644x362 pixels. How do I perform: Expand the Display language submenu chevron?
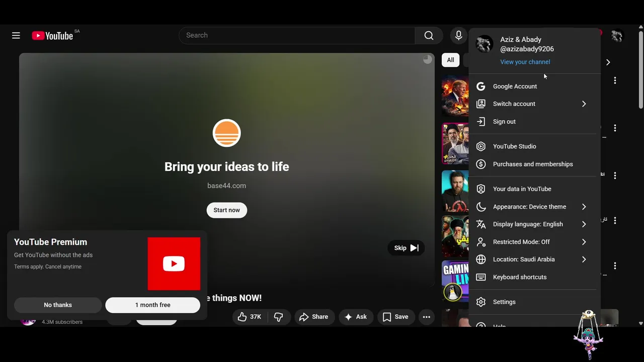click(584, 224)
